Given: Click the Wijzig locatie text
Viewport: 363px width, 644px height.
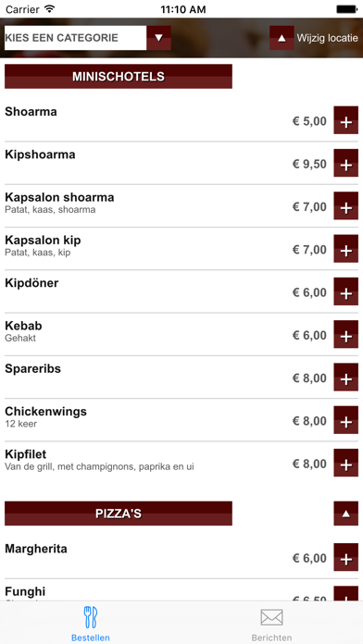Looking at the screenshot, I should pos(328,38).
